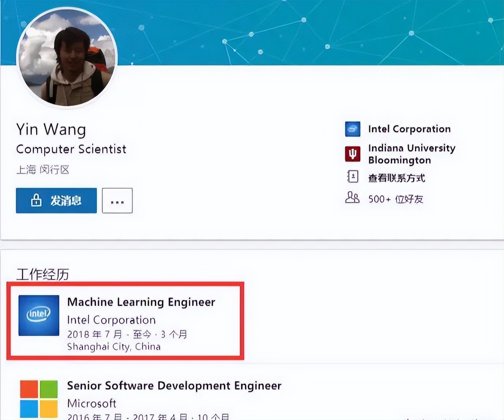Click the profile photo thumbnail
Image resolution: width=504 pixels, height=420 pixels.
67,58
